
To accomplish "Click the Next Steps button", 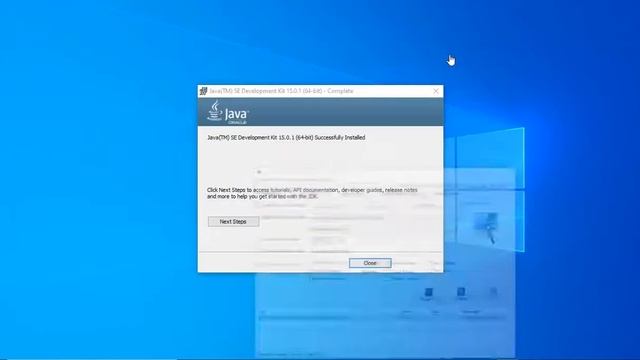I will pyautogui.click(x=233, y=221).
